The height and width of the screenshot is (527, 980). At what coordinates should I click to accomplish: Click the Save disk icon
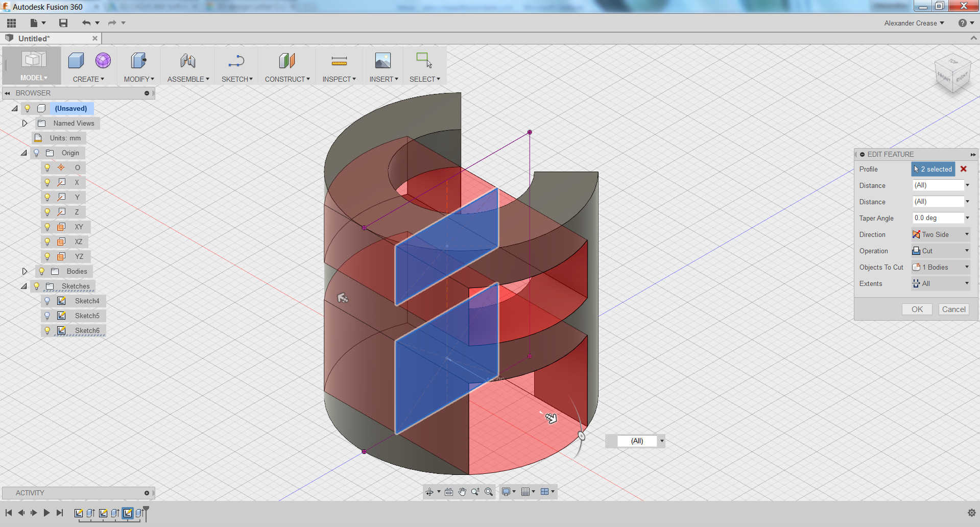(x=63, y=23)
